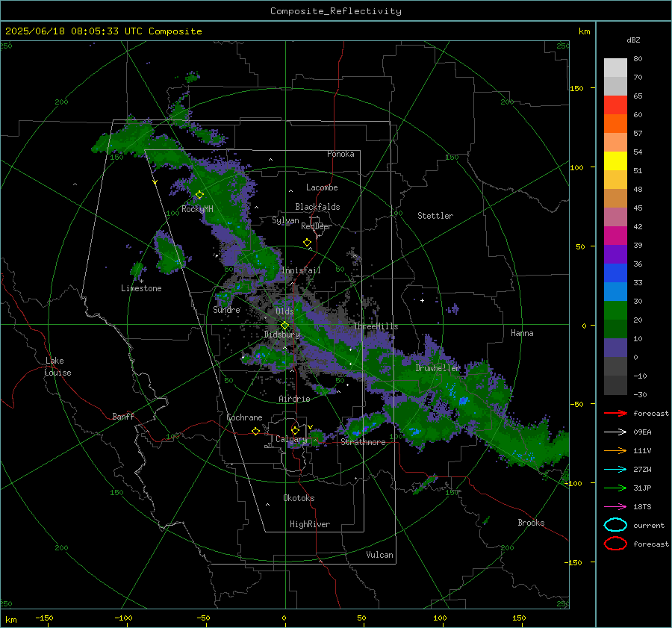
Task: Click the -150 tick label on bottom axis
Action: point(44,618)
